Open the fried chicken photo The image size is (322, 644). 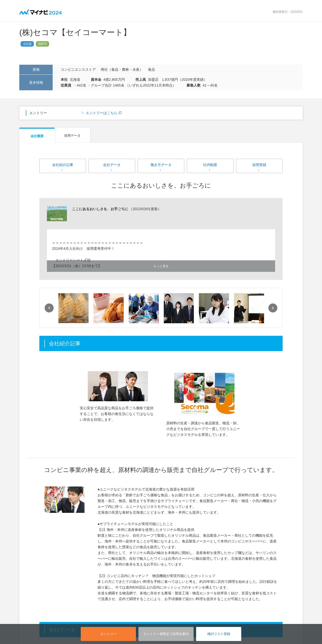109,308
